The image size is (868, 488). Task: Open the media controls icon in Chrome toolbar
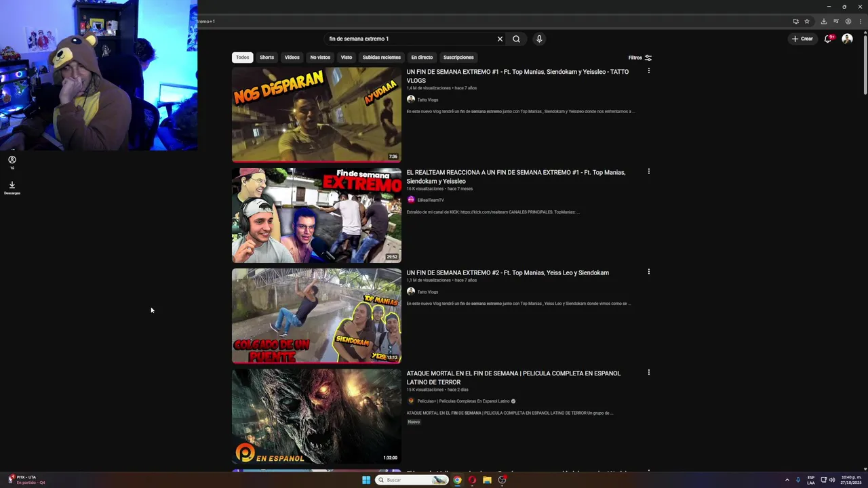(836, 21)
